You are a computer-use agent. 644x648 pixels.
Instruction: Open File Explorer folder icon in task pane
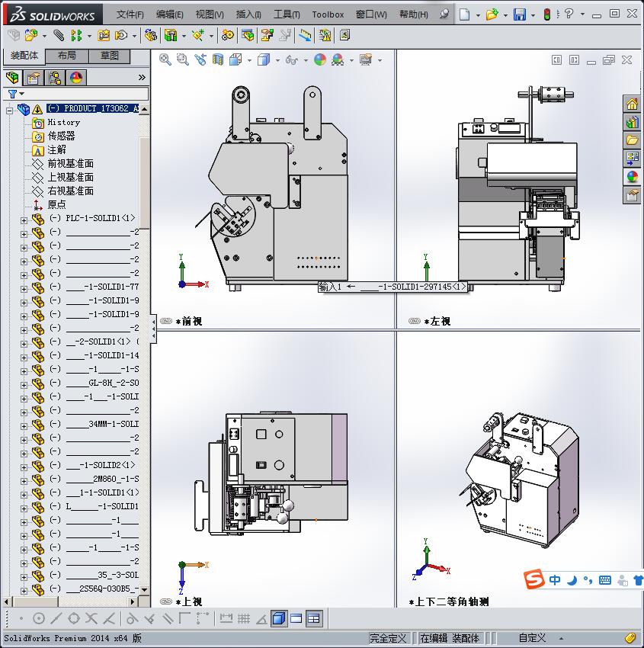coord(632,140)
